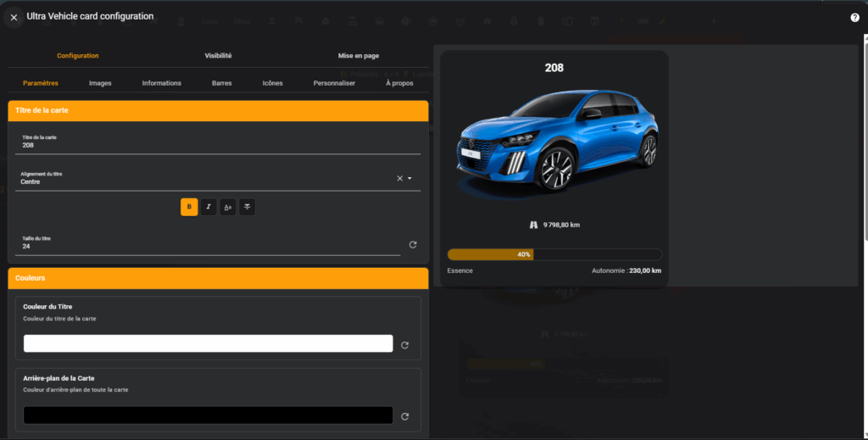
Task: Open the À propos tab
Action: (x=399, y=83)
